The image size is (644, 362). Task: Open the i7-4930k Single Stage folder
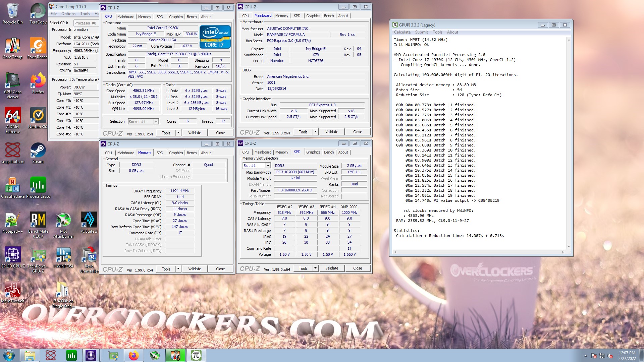click(x=63, y=295)
